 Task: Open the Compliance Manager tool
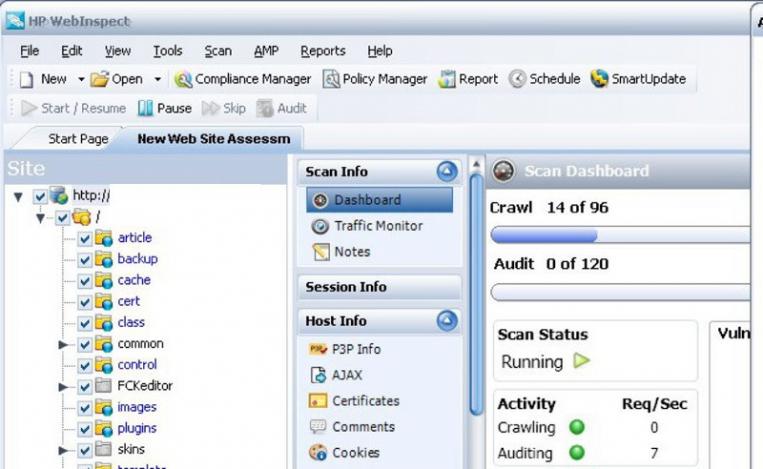(x=242, y=79)
